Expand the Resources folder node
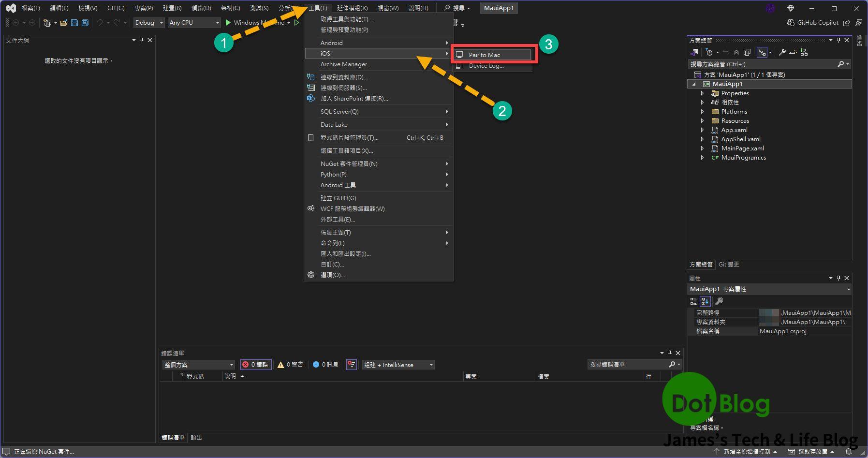The image size is (868, 458). click(x=703, y=121)
